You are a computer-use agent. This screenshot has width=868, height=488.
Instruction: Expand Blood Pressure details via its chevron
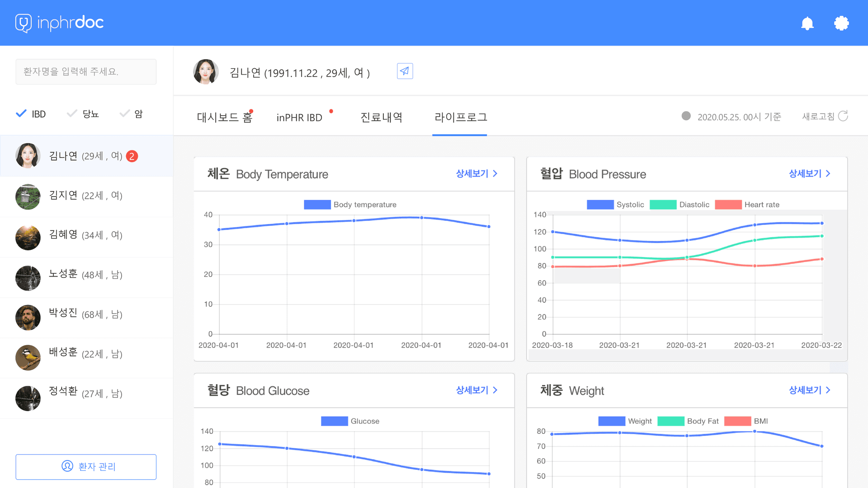click(x=828, y=174)
